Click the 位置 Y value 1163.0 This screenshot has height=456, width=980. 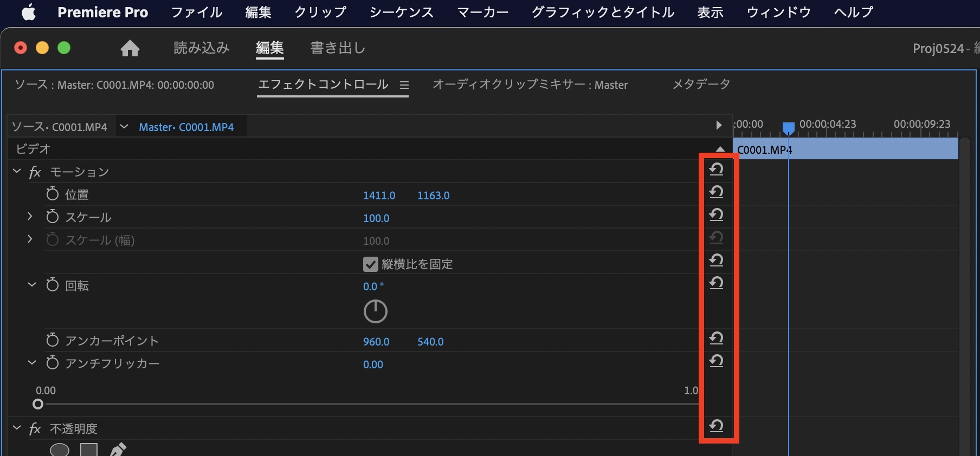pyautogui.click(x=434, y=196)
